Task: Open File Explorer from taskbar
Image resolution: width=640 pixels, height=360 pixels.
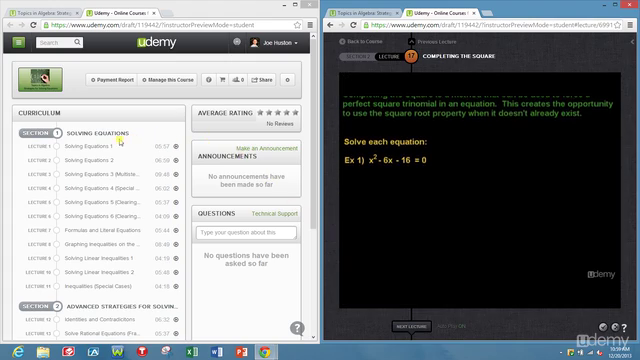Action: coord(43,352)
